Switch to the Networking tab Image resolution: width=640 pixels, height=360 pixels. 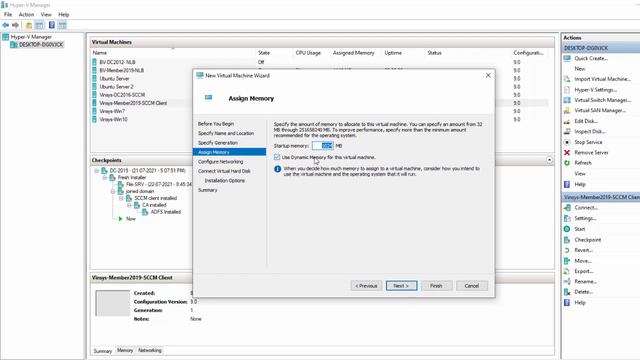coord(150,350)
